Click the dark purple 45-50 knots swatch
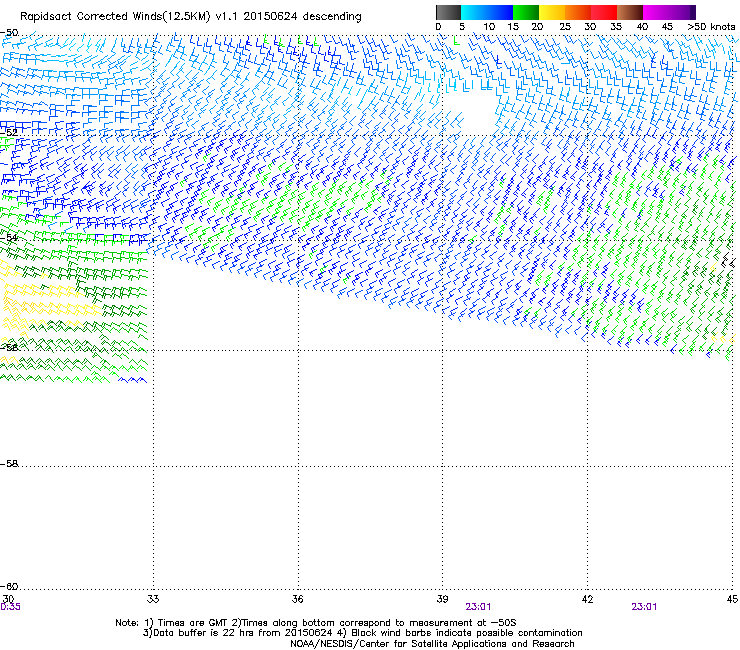This screenshot has width=740, height=650. [682, 12]
